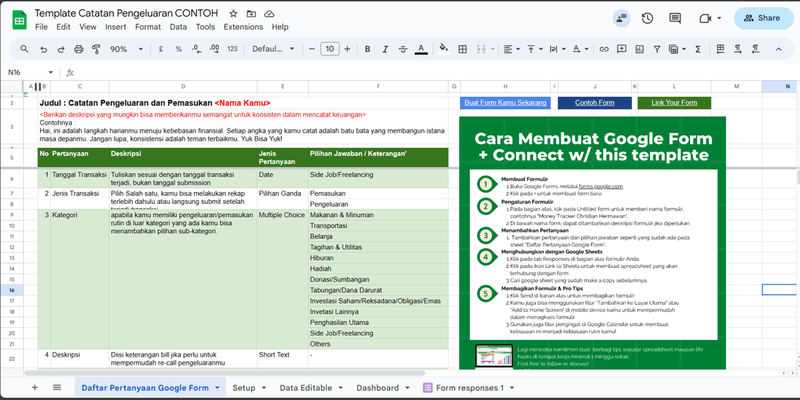Viewport: 800px width, 400px height.
Task: Redo the last action
Action: (61, 49)
